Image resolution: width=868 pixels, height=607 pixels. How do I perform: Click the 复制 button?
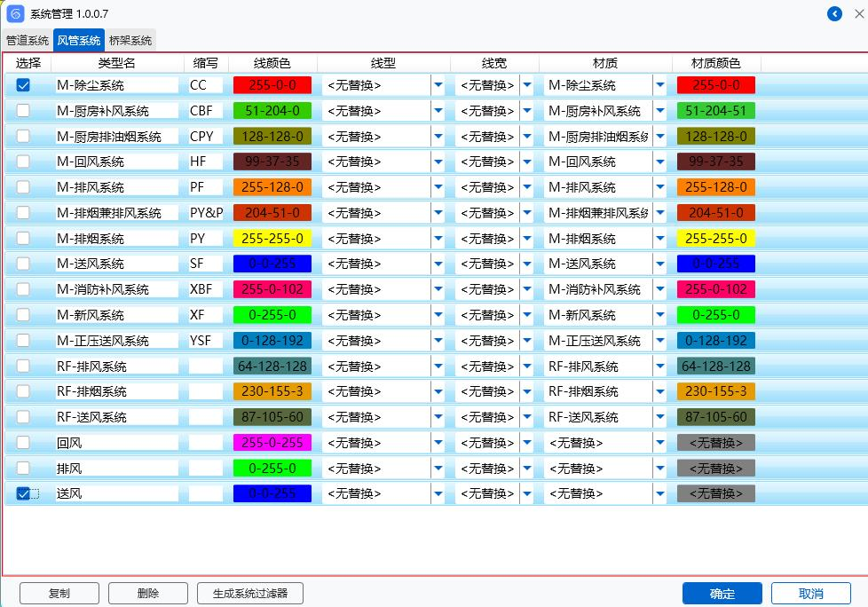59,594
